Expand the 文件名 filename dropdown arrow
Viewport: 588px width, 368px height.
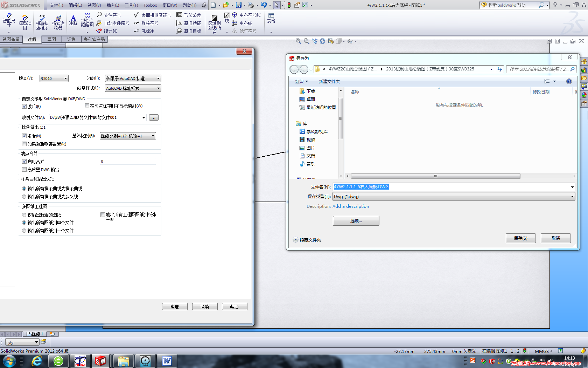point(572,187)
